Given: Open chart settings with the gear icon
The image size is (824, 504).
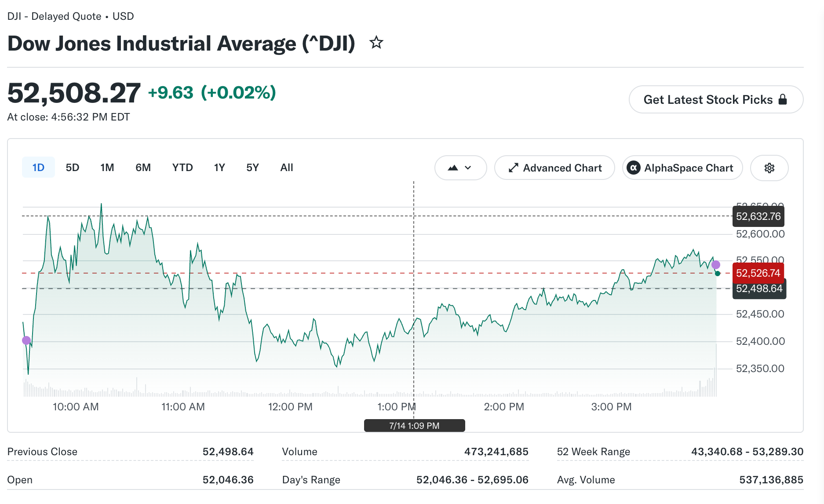Looking at the screenshot, I should coord(769,168).
